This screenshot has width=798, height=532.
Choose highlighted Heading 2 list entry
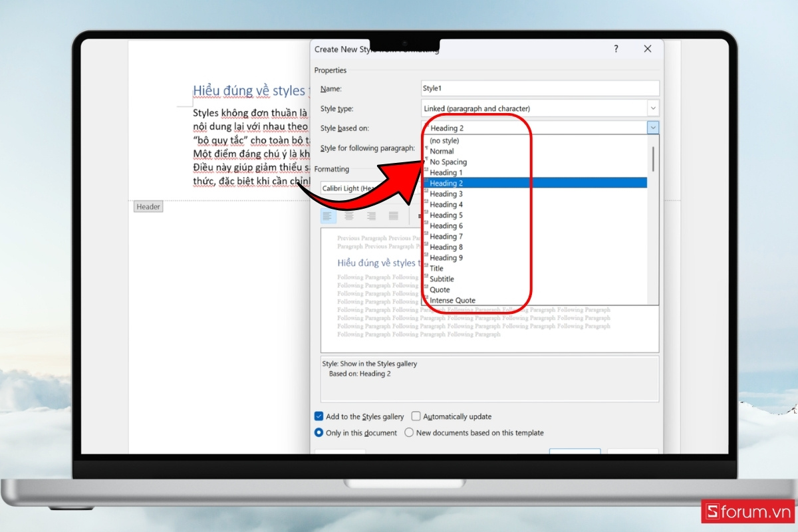535,183
